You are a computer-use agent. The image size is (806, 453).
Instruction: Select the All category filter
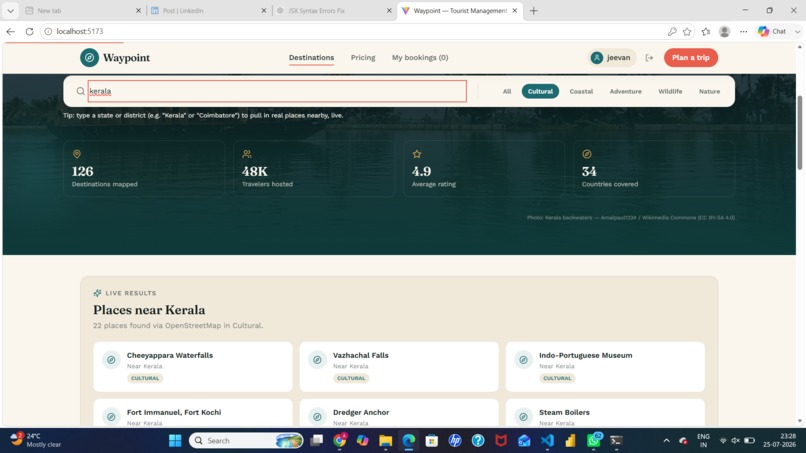(507, 92)
